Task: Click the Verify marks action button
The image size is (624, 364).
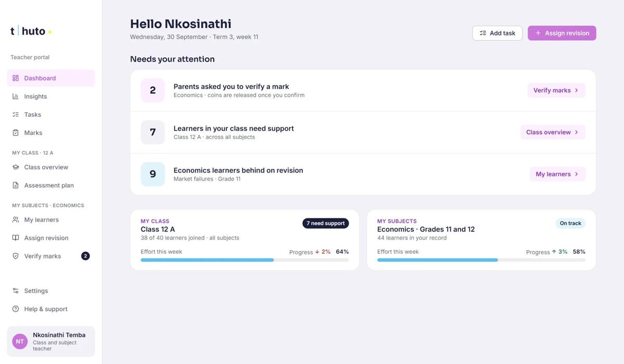Action: click(x=556, y=90)
